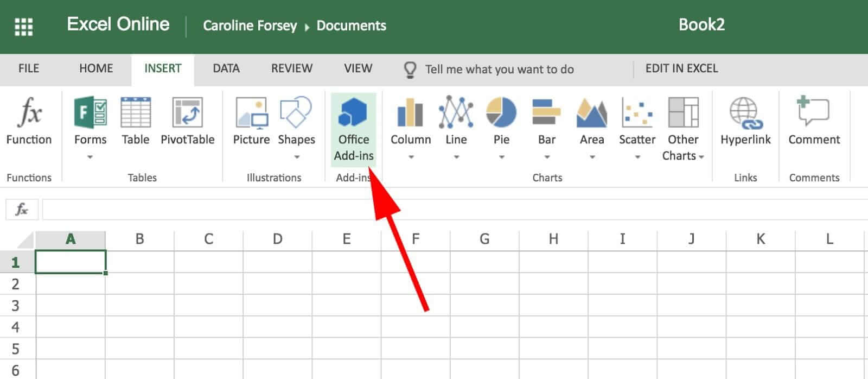Click the lightbulb Tell me icon
This screenshot has width=868, height=379.
(410, 70)
